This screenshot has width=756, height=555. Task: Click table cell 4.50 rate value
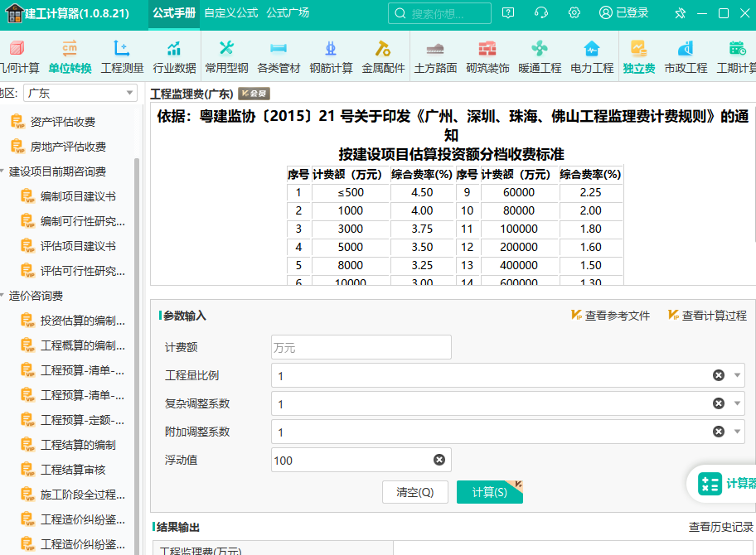(x=422, y=192)
